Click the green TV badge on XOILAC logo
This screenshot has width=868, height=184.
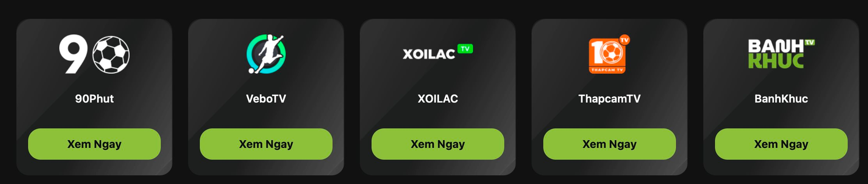point(465,48)
